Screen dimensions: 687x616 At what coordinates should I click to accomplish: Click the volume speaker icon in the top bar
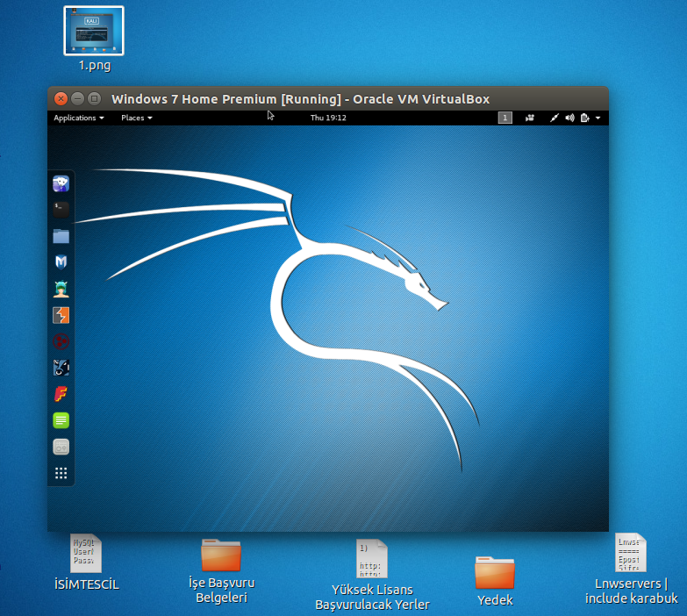[569, 118]
